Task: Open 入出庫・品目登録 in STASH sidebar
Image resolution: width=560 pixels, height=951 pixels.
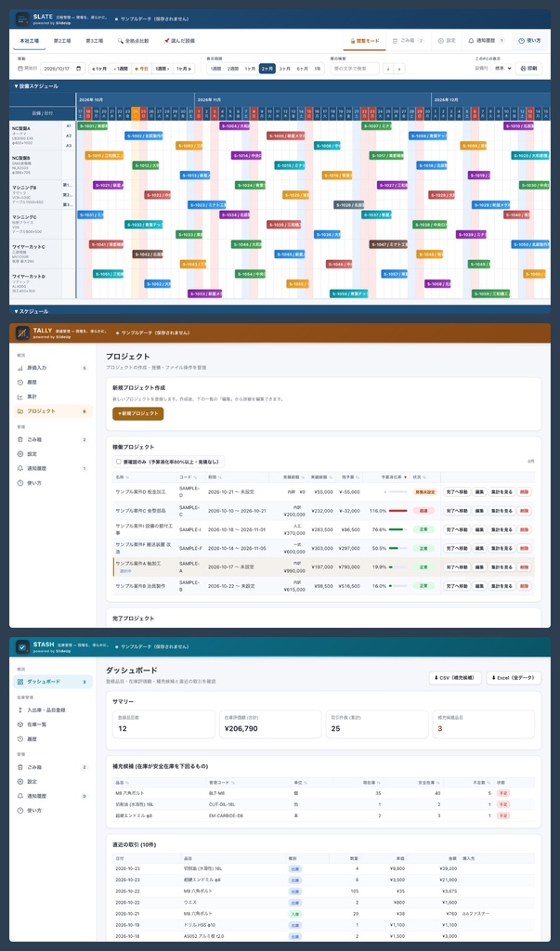Action: click(52, 710)
